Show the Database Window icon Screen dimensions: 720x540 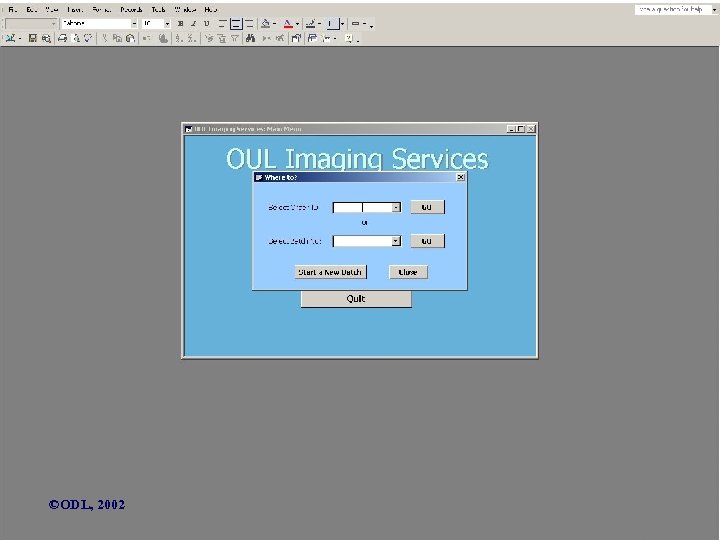312,38
